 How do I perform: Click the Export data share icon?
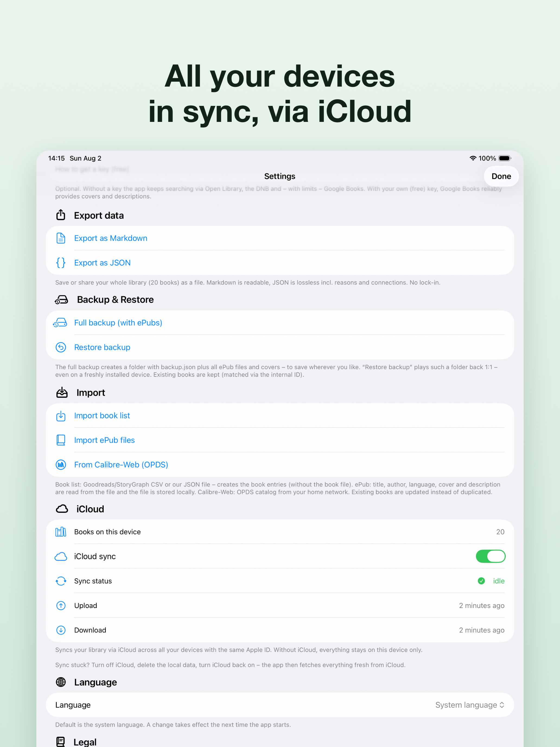click(x=61, y=215)
